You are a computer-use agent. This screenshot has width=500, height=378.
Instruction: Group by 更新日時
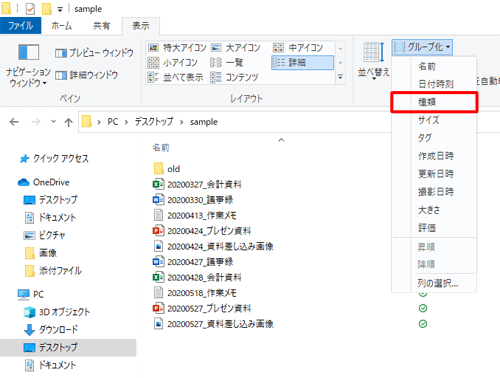tap(434, 174)
